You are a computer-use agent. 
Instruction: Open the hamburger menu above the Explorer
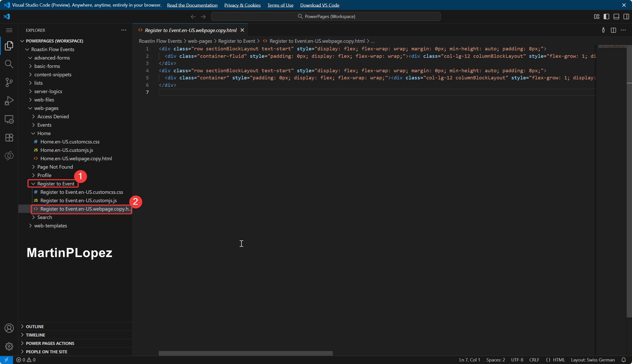tap(9, 30)
